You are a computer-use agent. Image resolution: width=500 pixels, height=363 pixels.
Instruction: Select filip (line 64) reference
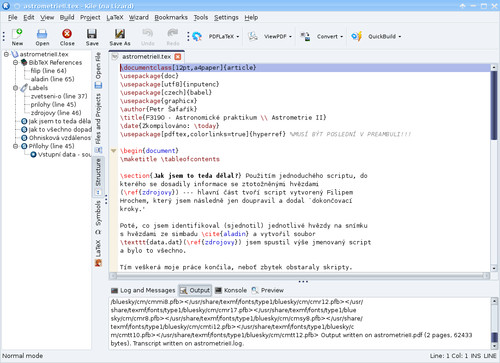[x=48, y=71]
